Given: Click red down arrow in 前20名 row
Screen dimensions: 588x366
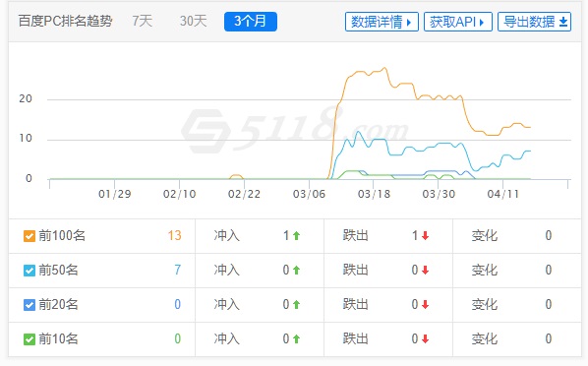Looking at the screenshot, I should [x=425, y=304].
